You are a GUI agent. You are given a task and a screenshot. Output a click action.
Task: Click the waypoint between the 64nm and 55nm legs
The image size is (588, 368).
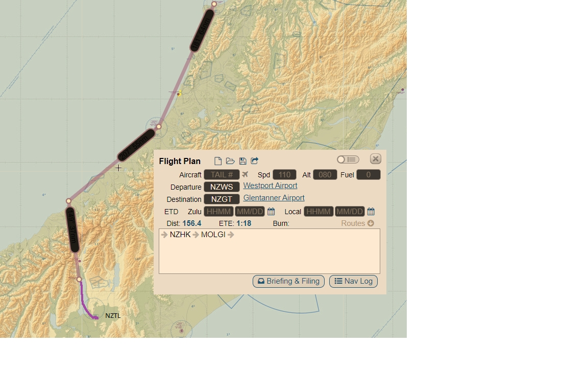[x=159, y=127]
